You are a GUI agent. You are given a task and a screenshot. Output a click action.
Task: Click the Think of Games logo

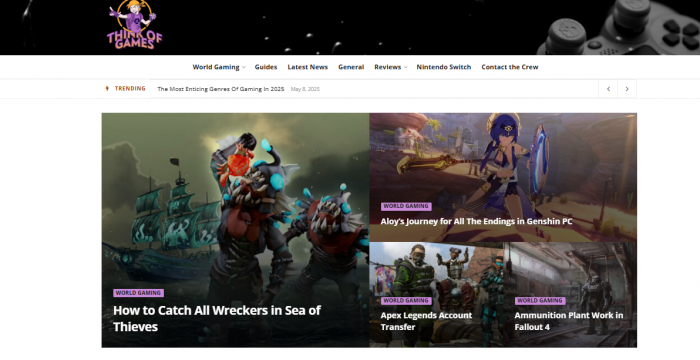pos(134,25)
